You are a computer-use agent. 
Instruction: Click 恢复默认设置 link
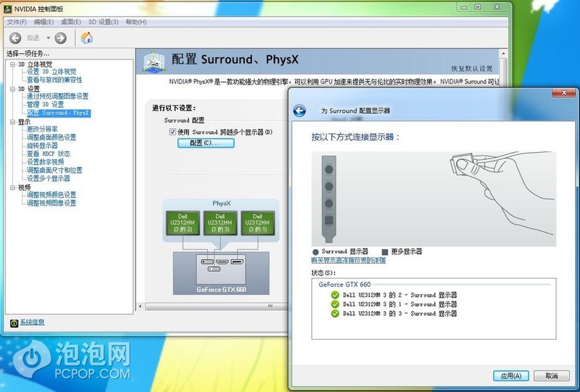point(472,69)
